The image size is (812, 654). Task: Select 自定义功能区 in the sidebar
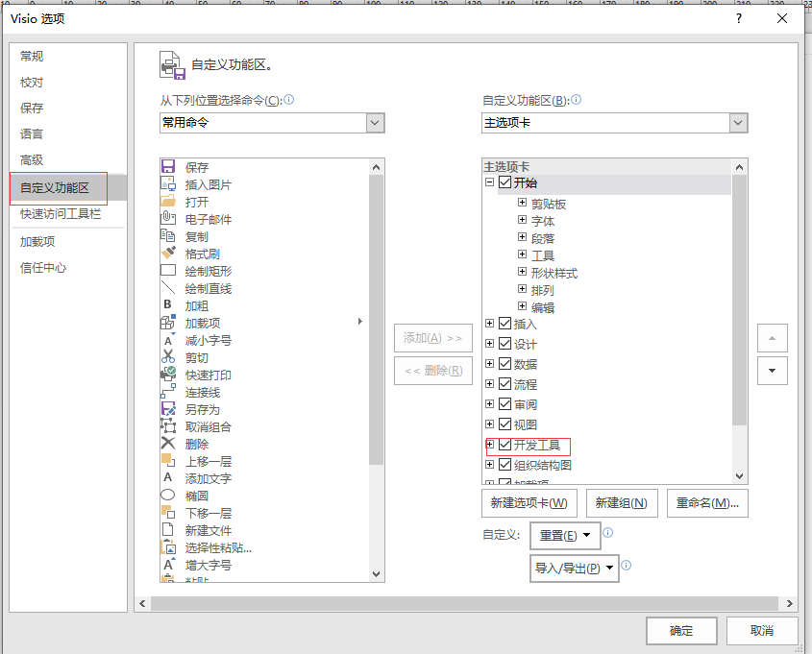pos(68,187)
